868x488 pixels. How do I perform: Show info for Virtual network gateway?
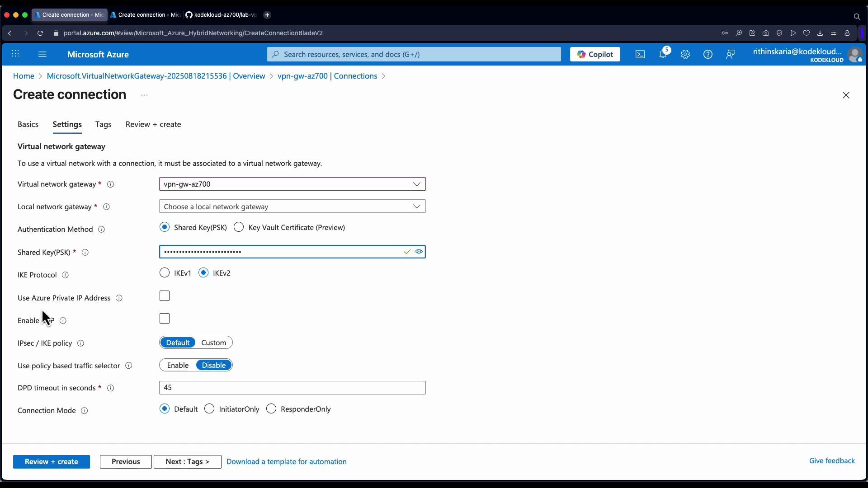(x=110, y=184)
